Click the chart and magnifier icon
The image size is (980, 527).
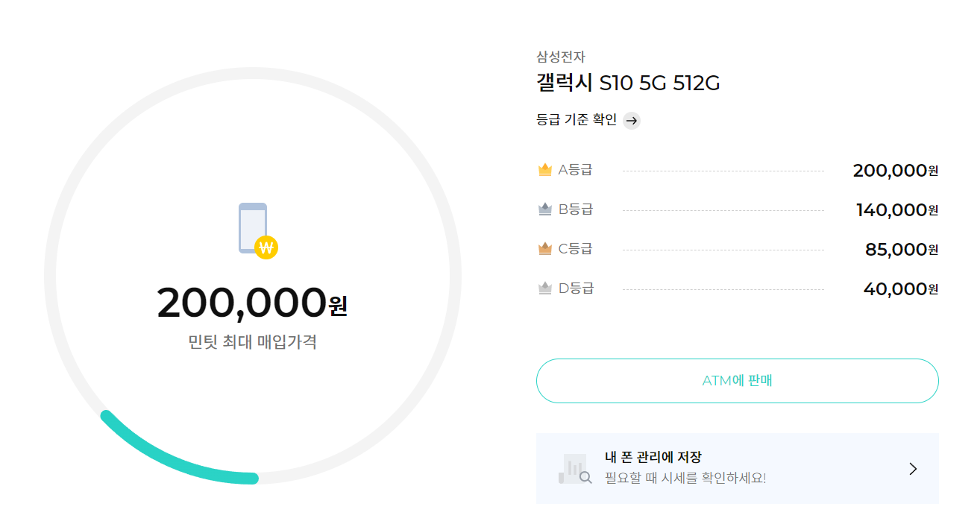pos(575,469)
